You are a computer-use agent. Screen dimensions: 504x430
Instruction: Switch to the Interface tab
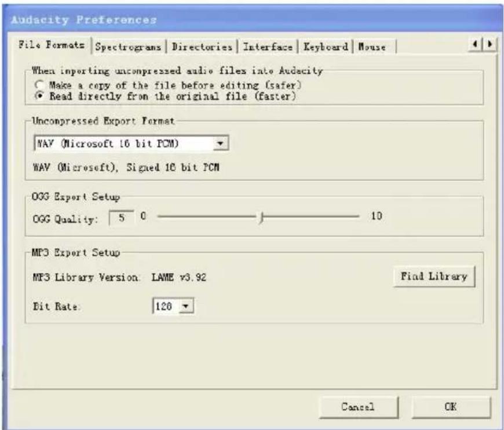point(268,47)
